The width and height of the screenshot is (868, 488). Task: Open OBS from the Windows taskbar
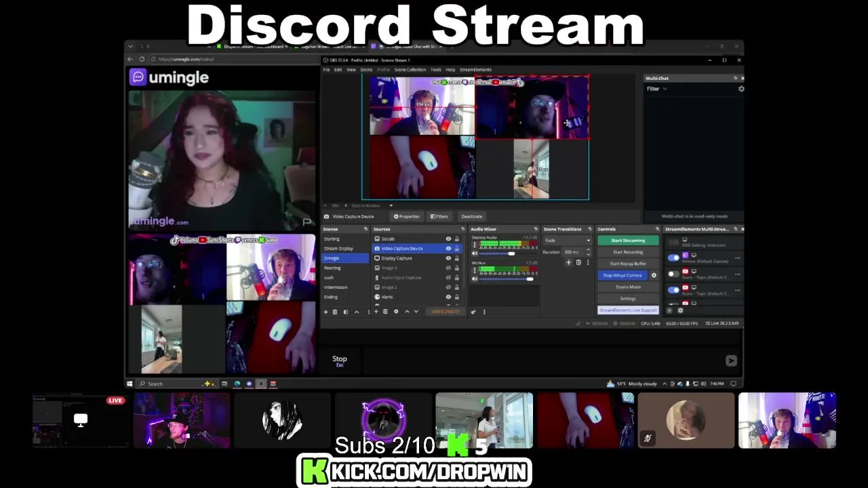tap(261, 384)
